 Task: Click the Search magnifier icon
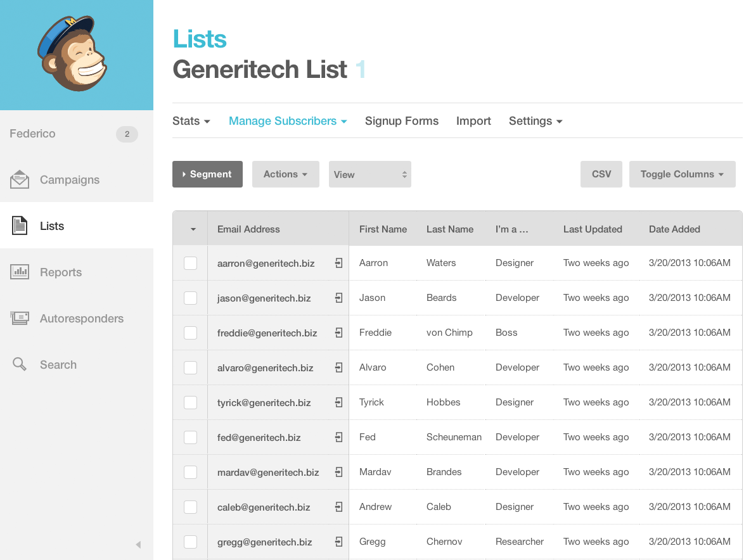[x=20, y=364]
